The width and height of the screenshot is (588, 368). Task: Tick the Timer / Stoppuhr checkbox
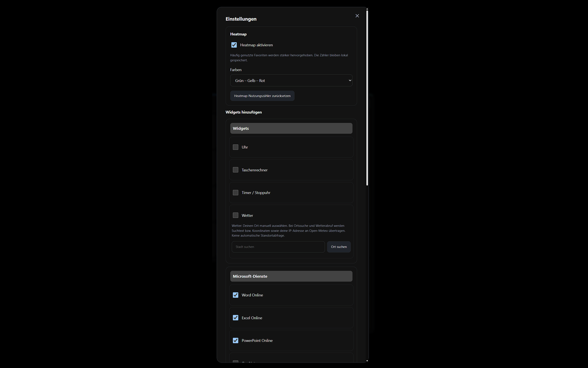236,193
